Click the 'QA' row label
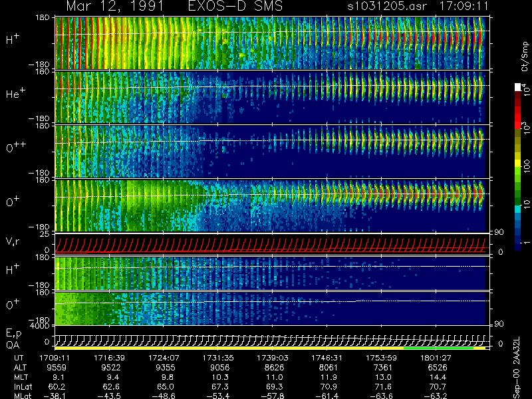Viewport: 532px width, 399px height. point(13,345)
